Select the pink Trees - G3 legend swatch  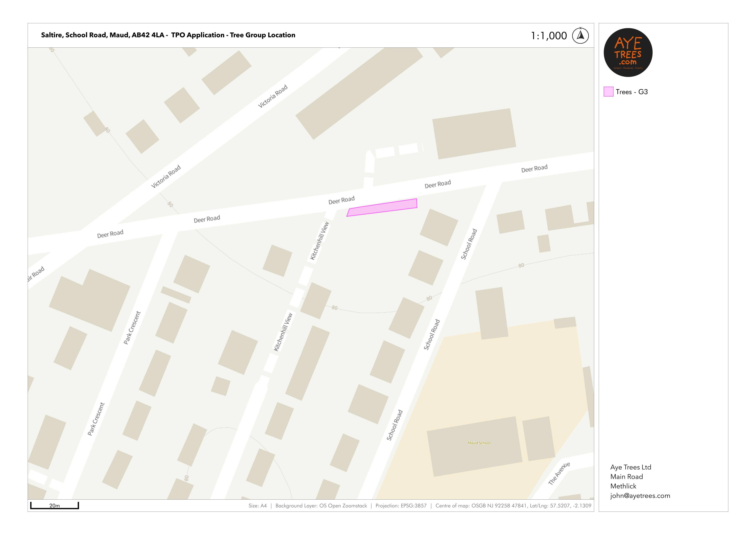(608, 92)
